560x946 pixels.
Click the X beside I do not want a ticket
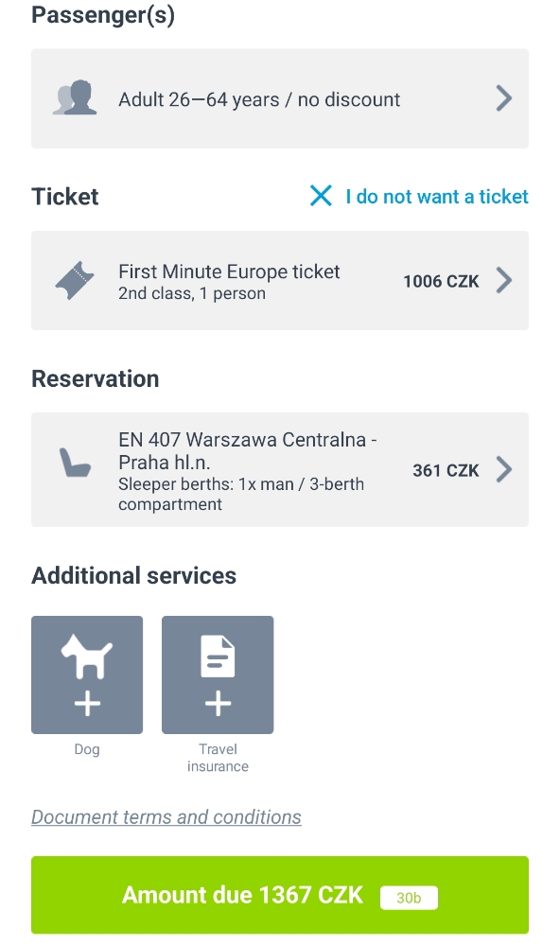[321, 196]
